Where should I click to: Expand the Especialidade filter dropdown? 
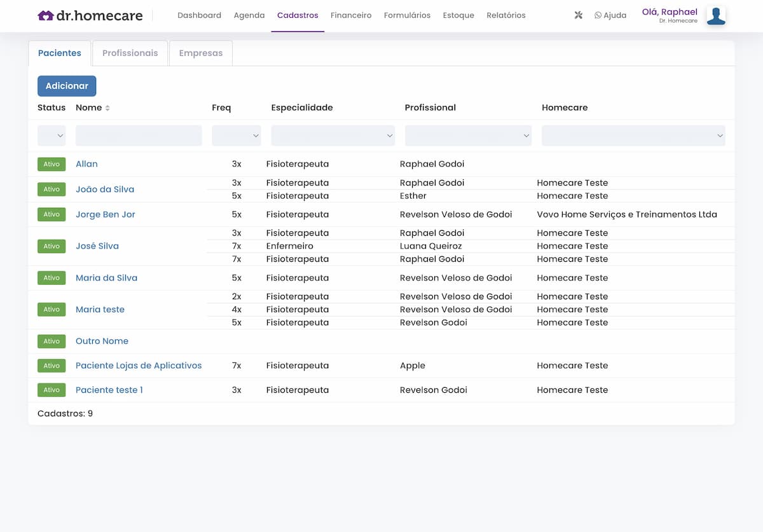pyautogui.click(x=333, y=135)
